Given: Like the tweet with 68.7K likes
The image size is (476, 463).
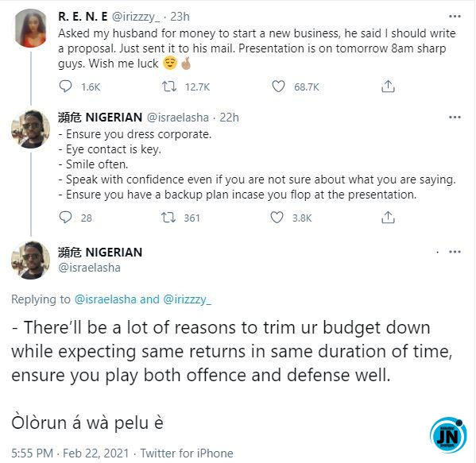Looking at the screenshot, I should coord(278,87).
